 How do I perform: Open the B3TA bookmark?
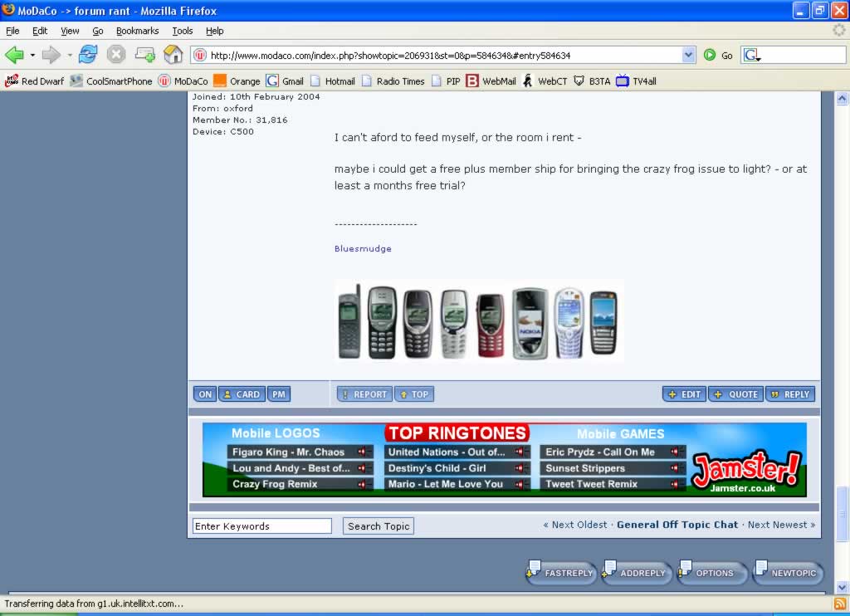[x=592, y=81]
